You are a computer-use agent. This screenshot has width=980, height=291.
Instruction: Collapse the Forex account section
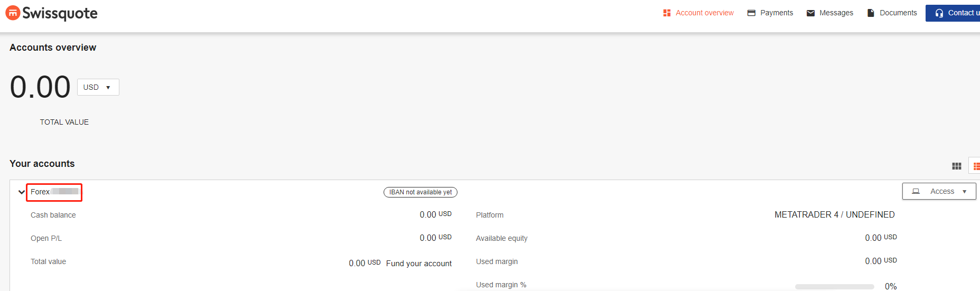tap(22, 192)
